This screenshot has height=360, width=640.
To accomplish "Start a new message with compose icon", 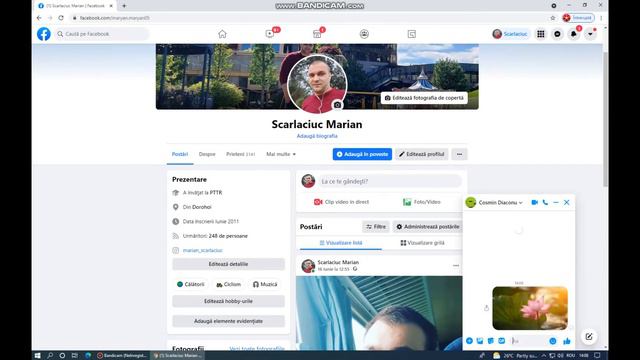I will pos(589,337).
